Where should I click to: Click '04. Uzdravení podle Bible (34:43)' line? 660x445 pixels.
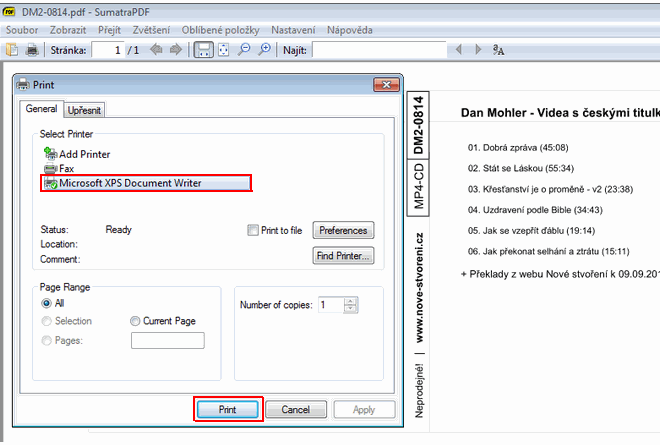coord(535,210)
